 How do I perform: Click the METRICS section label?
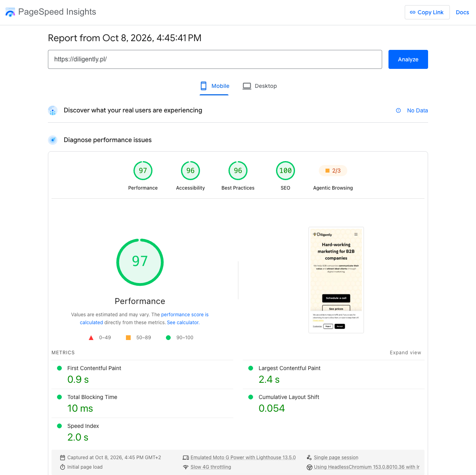tap(63, 353)
